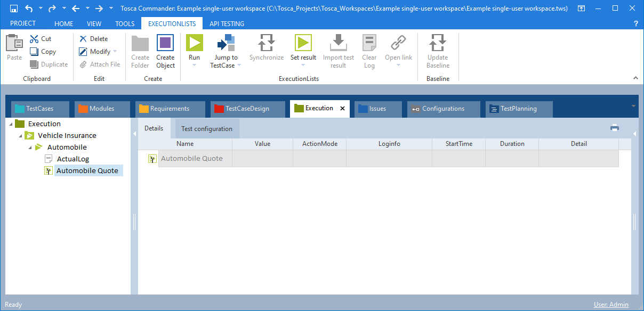The height and width of the screenshot is (311, 644).
Task: Click the Cut icon in Clipboard group
Action: 34,39
